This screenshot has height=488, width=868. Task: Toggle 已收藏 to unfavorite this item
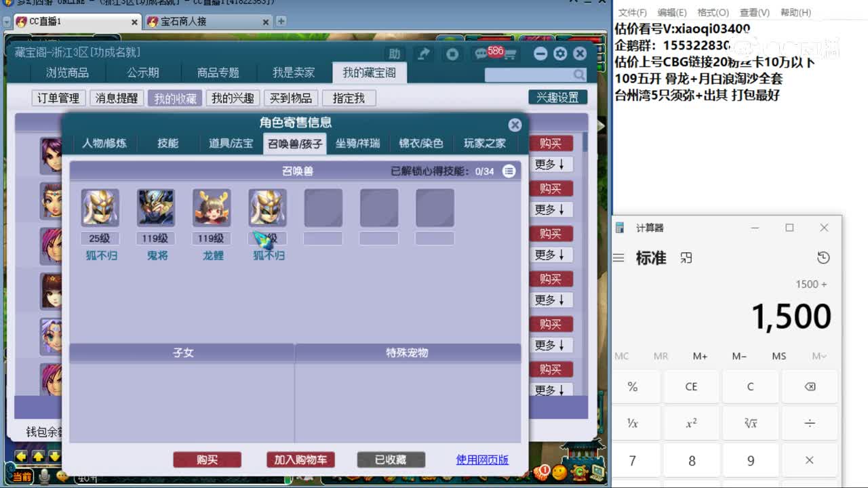tap(391, 459)
